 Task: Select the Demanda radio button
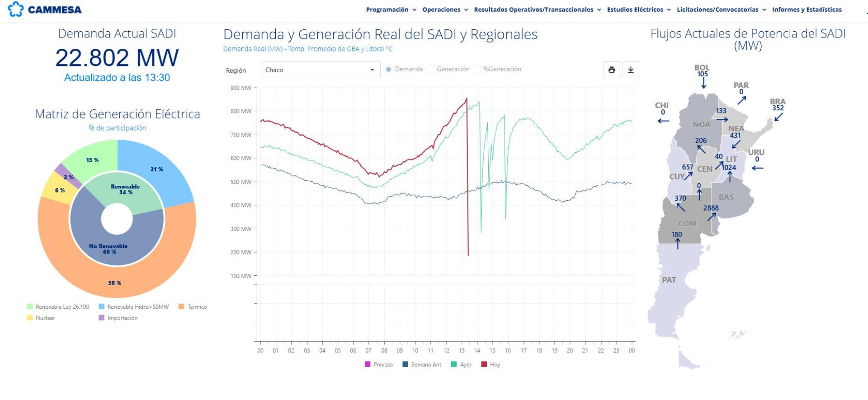tap(388, 69)
